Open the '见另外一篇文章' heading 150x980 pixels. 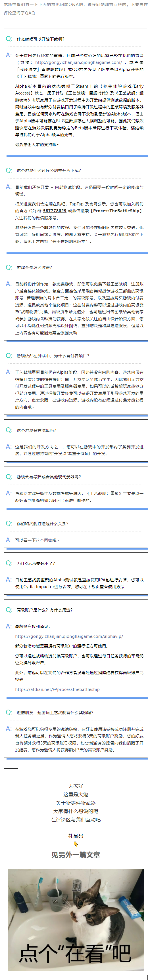pyautogui.click(x=76, y=855)
